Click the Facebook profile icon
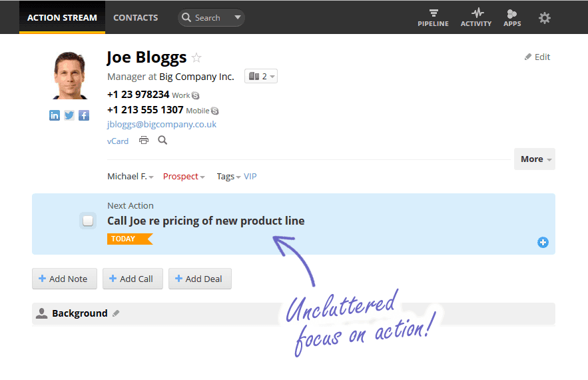Screen dimensions: 588x380 (84, 115)
